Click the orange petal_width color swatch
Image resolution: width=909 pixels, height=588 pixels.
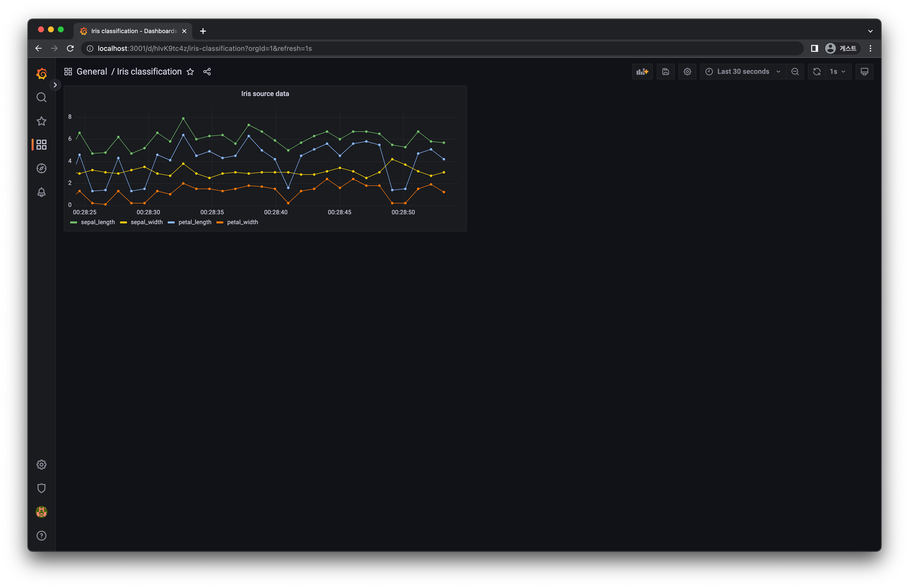(x=220, y=222)
